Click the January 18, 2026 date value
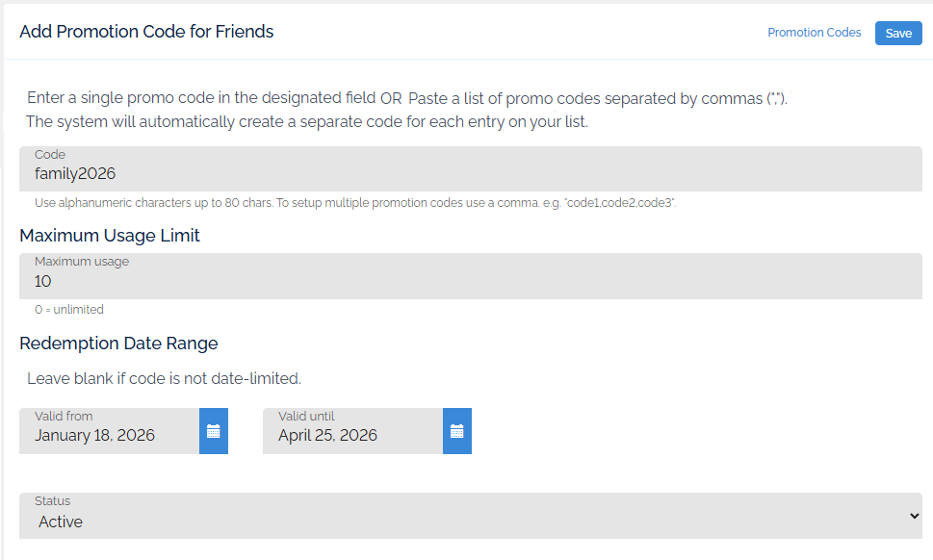The height and width of the screenshot is (560, 933). pyautogui.click(x=95, y=436)
